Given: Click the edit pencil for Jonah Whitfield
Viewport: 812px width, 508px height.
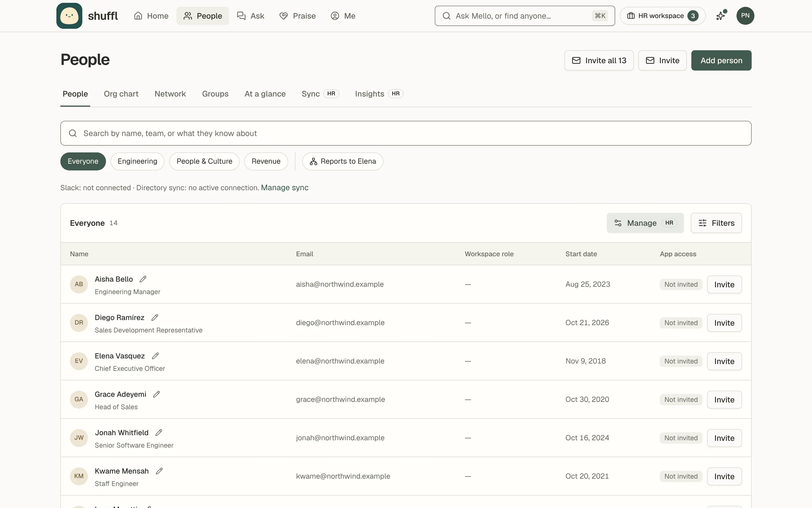Looking at the screenshot, I should click(x=159, y=433).
